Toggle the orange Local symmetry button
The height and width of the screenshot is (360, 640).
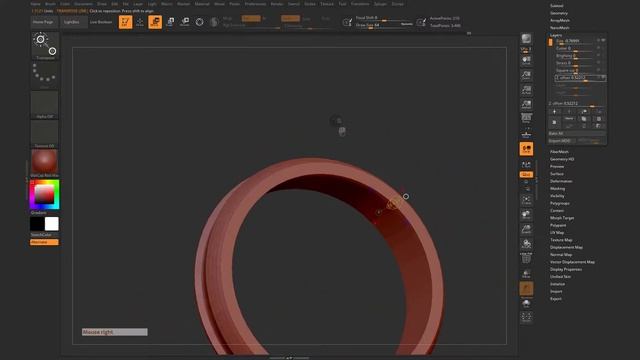(x=526, y=149)
